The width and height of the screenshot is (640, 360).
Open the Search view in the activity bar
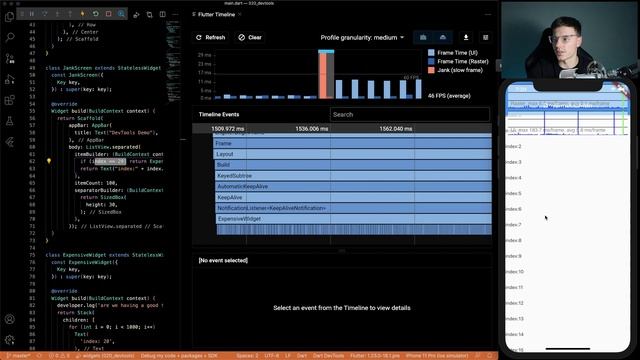coord(9,38)
